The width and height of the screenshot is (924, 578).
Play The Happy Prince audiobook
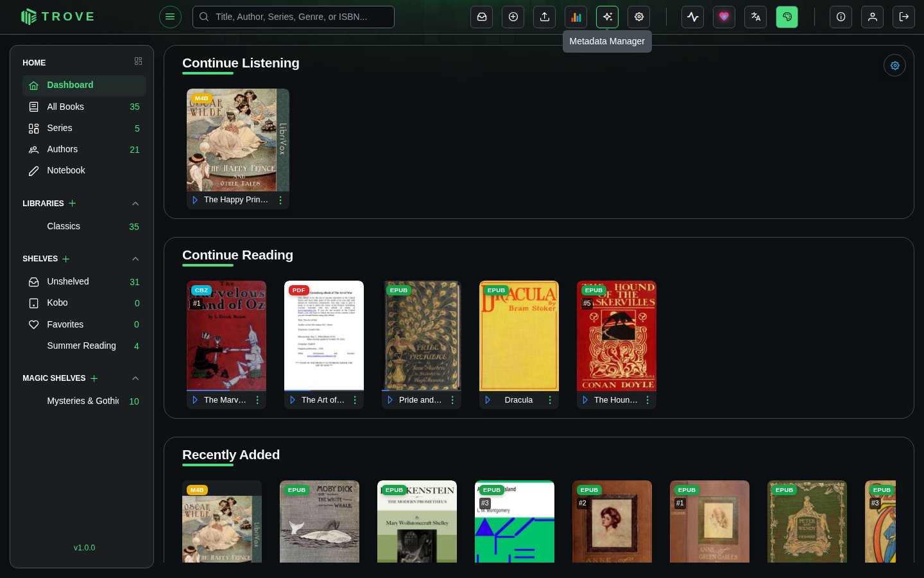click(x=195, y=200)
